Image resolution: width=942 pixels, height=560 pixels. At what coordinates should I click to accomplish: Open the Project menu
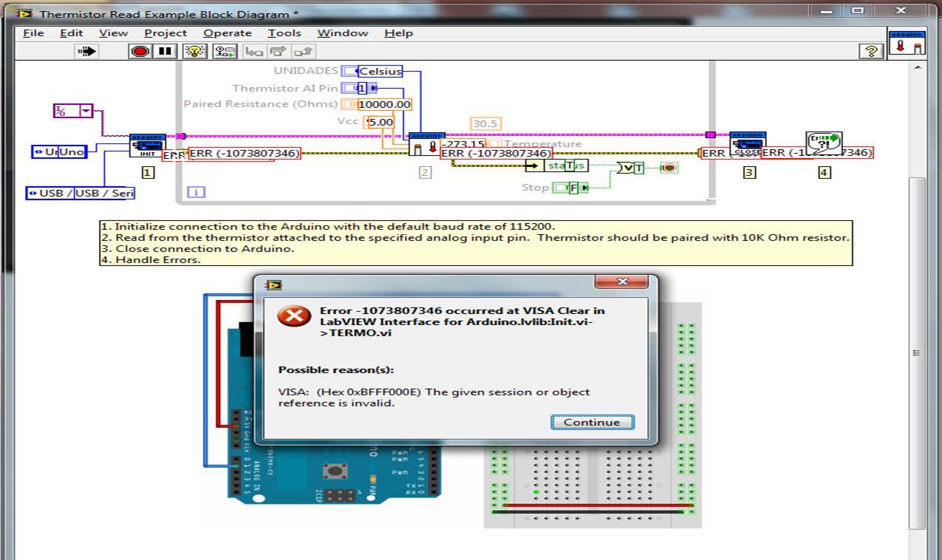tap(165, 33)
